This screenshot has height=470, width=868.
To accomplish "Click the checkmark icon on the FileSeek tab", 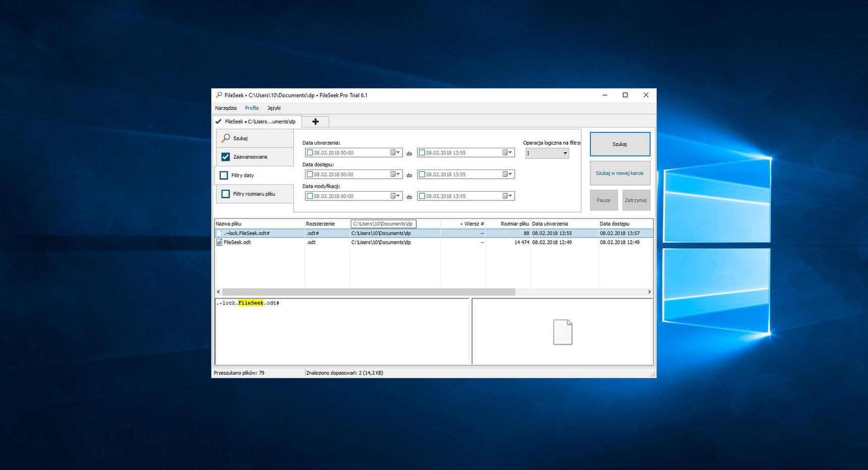I will coord(219,122).
